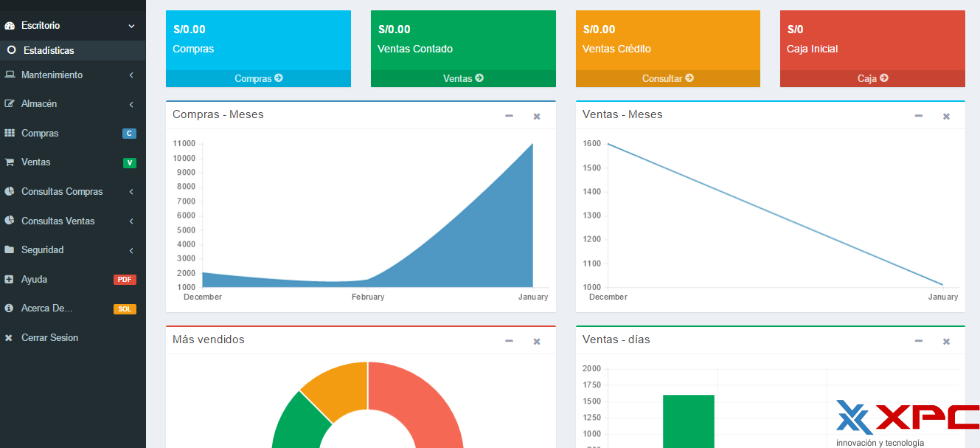Click the green bar in Ventas - días chart

click(x=689, y=421)
